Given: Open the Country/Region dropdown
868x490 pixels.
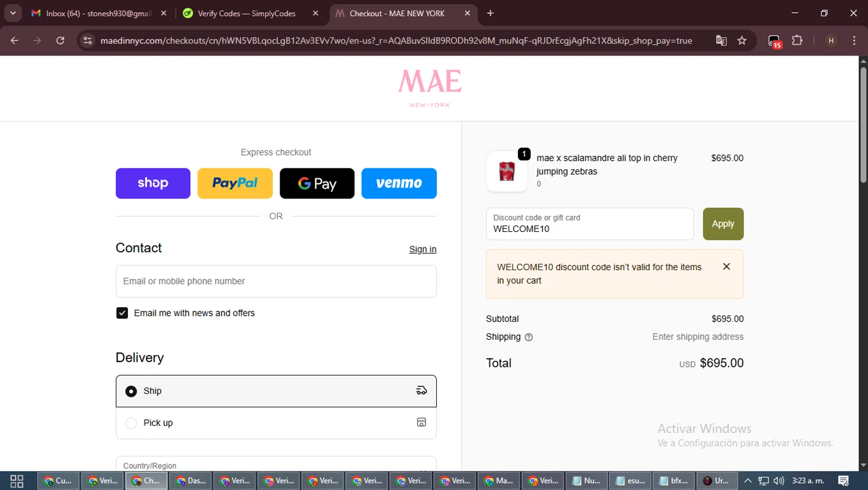Looking at the screenshot, I should 276,464.
